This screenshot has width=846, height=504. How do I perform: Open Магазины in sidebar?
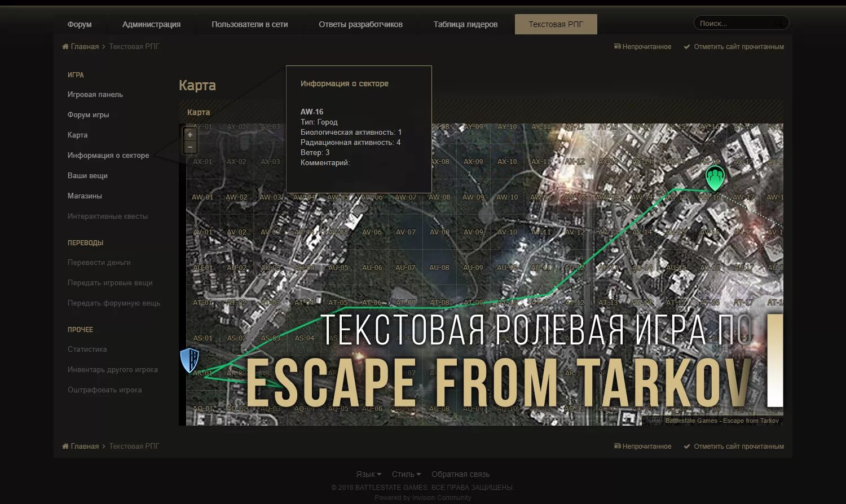click(85, 196)
